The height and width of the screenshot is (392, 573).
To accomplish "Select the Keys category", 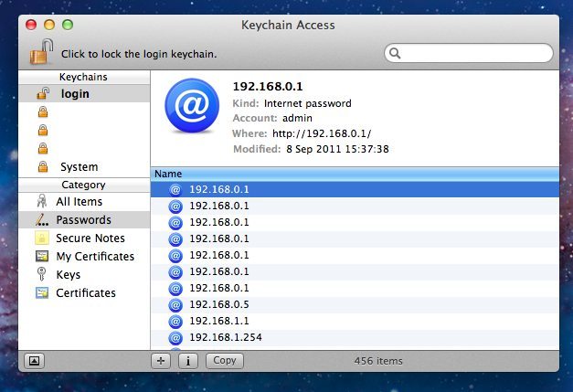I will pyautogui.click(x=84, y=275).
